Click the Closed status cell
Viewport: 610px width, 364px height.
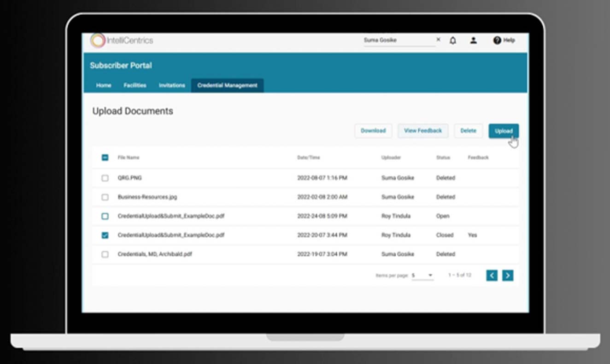(445, 235)
